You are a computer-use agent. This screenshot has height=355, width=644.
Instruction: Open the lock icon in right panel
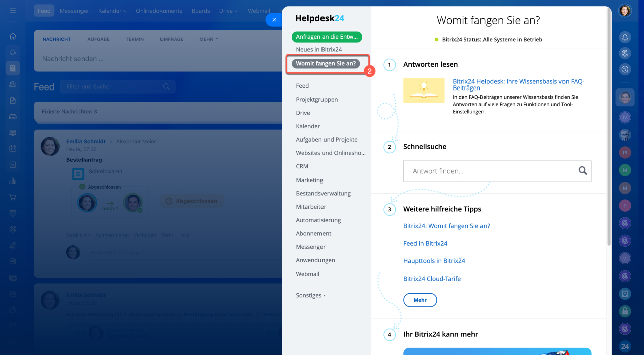[x=625, y=311]
